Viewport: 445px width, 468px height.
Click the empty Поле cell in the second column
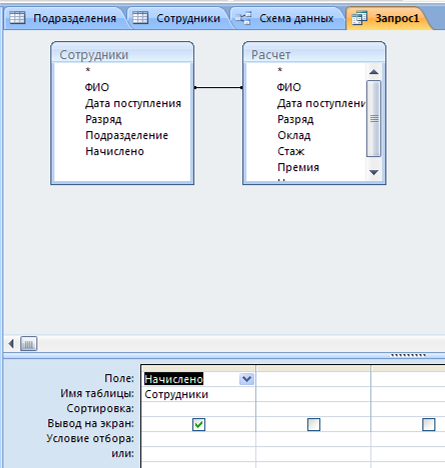[x=313, y=379]
